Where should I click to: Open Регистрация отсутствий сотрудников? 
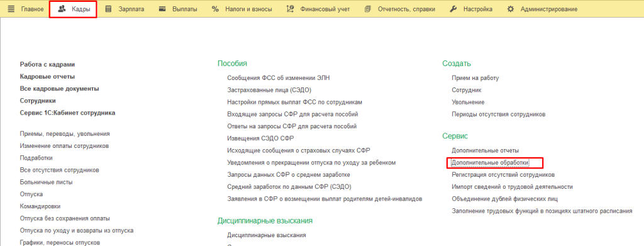pyautogui.click(x=503, y=174)
